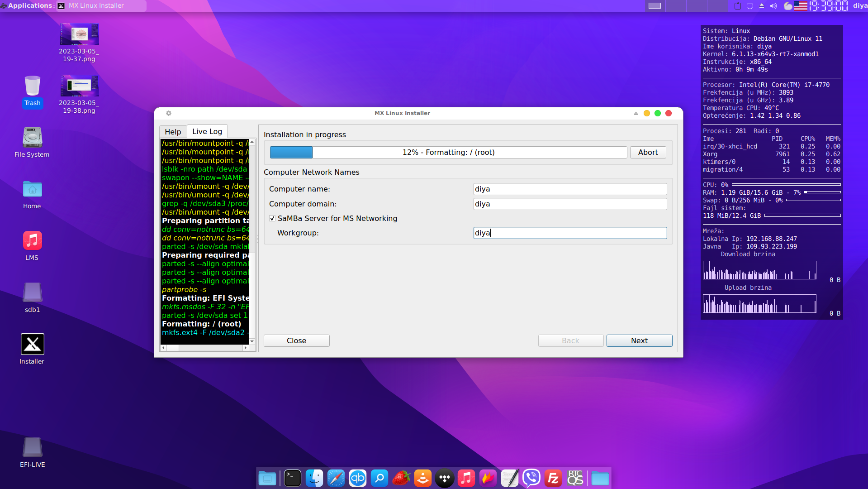868x489 pixels.
Task: Open the Safari compass browser in dock
Action: [x=336, y=478]
